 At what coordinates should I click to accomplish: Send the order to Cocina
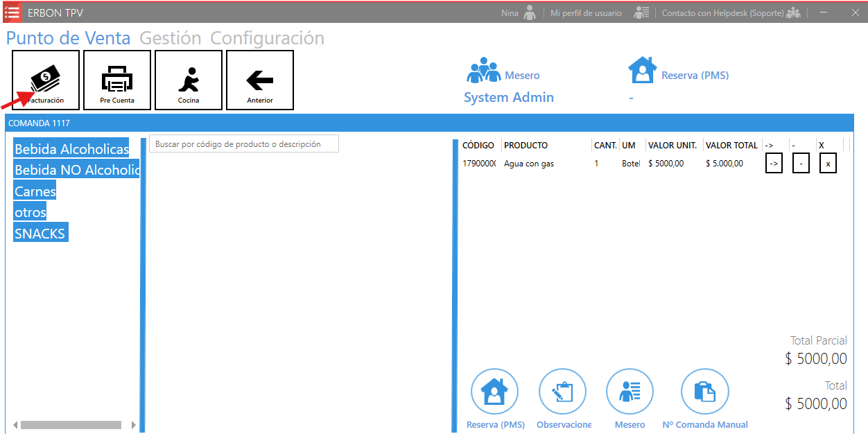pyautogui.click(x=189, y=80)
